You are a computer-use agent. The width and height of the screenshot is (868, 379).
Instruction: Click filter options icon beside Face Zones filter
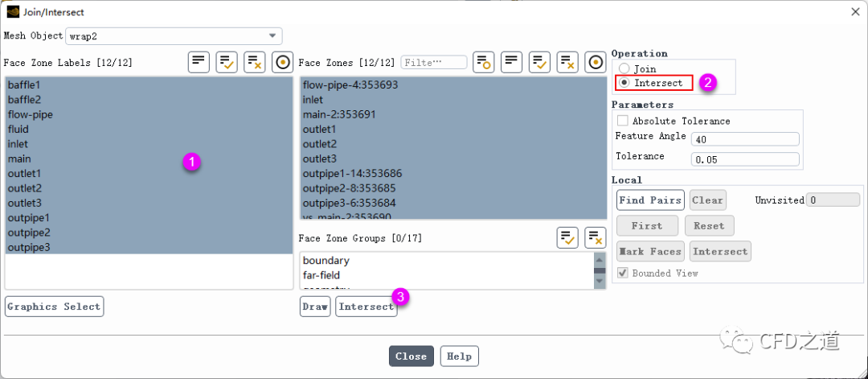(x=484, y=62)
